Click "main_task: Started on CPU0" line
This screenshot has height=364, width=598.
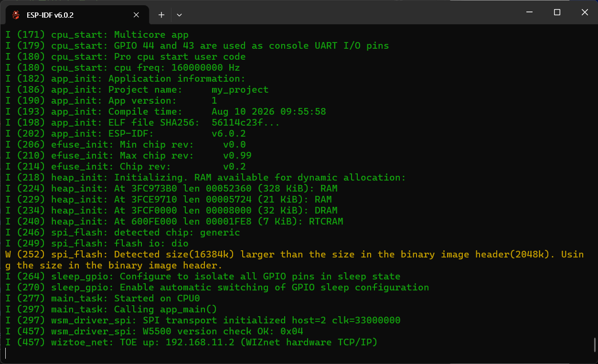click(102, 299)
